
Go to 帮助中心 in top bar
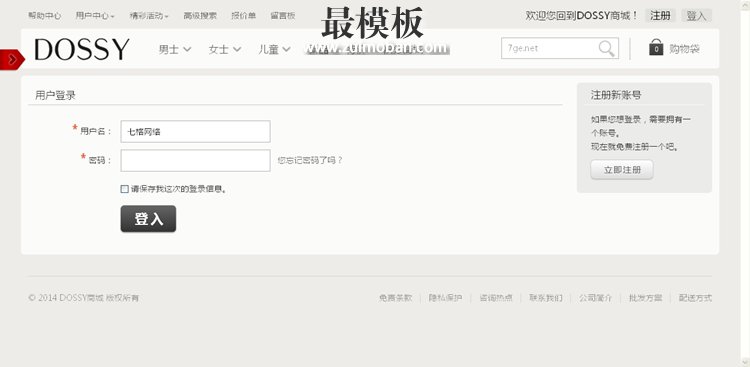coord(44,16)
